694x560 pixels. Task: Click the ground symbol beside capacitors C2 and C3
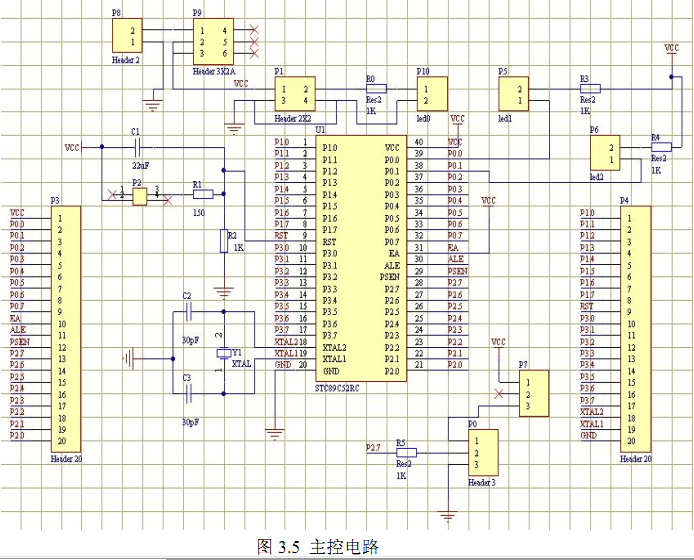tap(128, 359)
